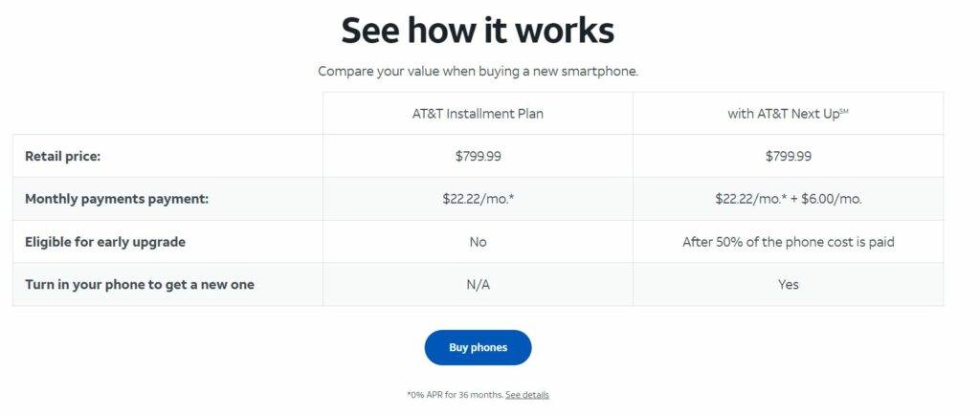The width and height of the screenshot is (980, 415).
Task: Select the $799.99 Installment Plan price cell
Action: click(x=478, y=156)
